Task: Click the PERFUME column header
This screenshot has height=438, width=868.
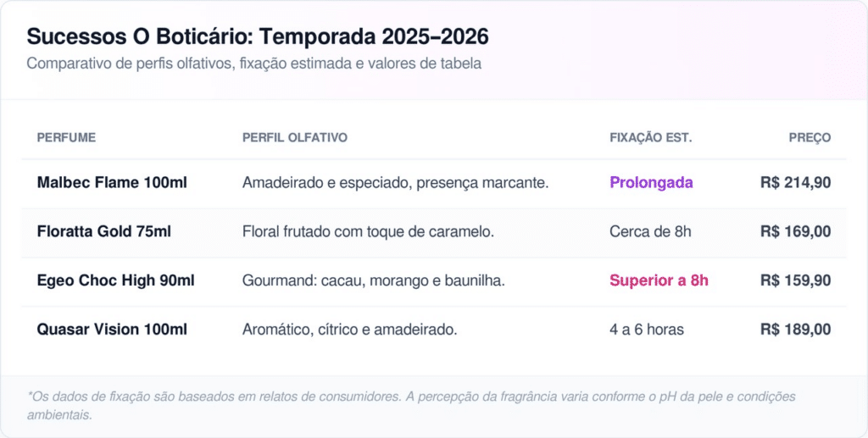Action: [66, 137]
